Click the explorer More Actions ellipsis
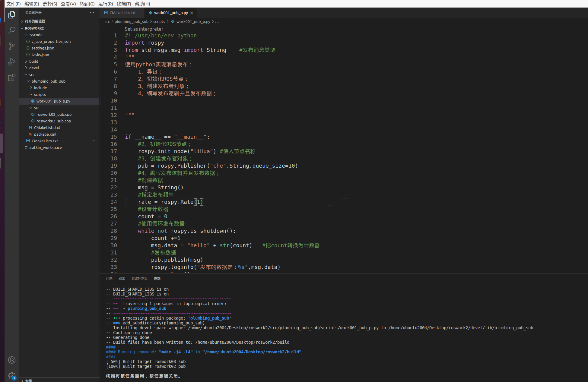This screenshot has height=382, width=588. coord(92,13)
